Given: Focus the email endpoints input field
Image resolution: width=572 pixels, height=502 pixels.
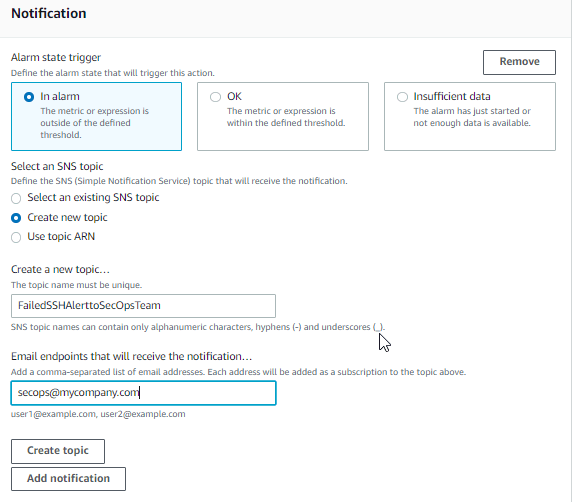Looking at the screenshot, I should 143,393.
